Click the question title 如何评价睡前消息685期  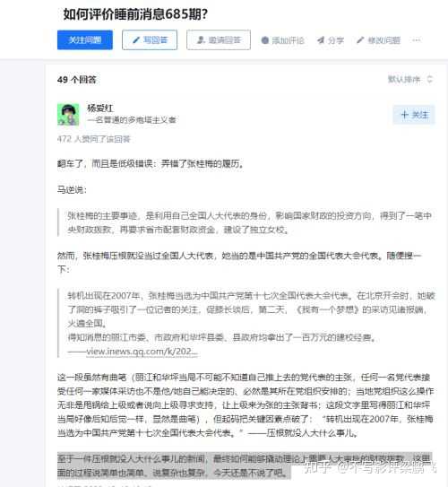tap(135, 14)
